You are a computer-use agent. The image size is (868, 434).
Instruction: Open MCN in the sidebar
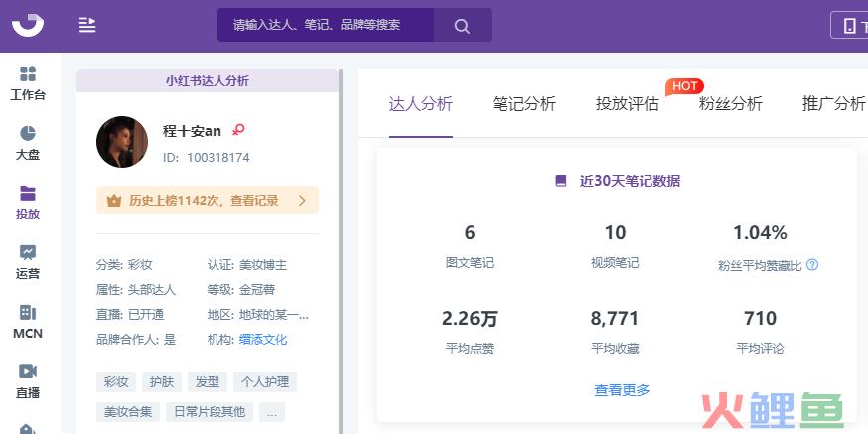(x=28, y=322)
